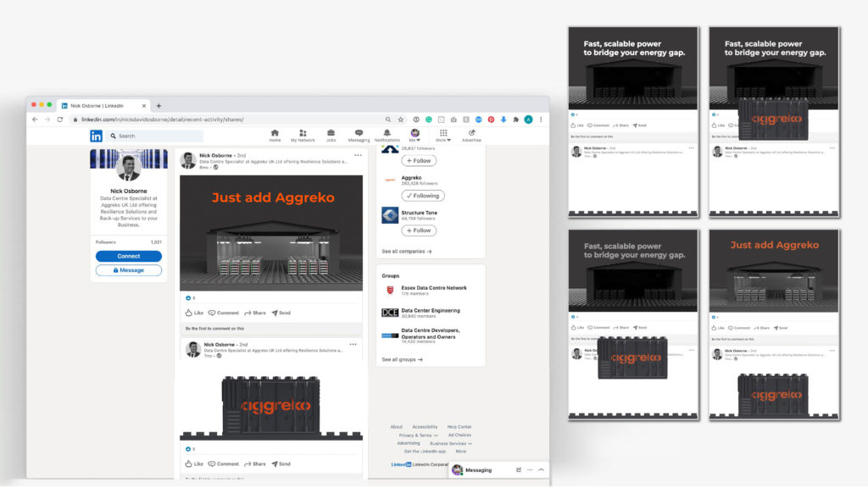Open the Work apps dropdown
This screenshot has width=868, height=488.
443,136
